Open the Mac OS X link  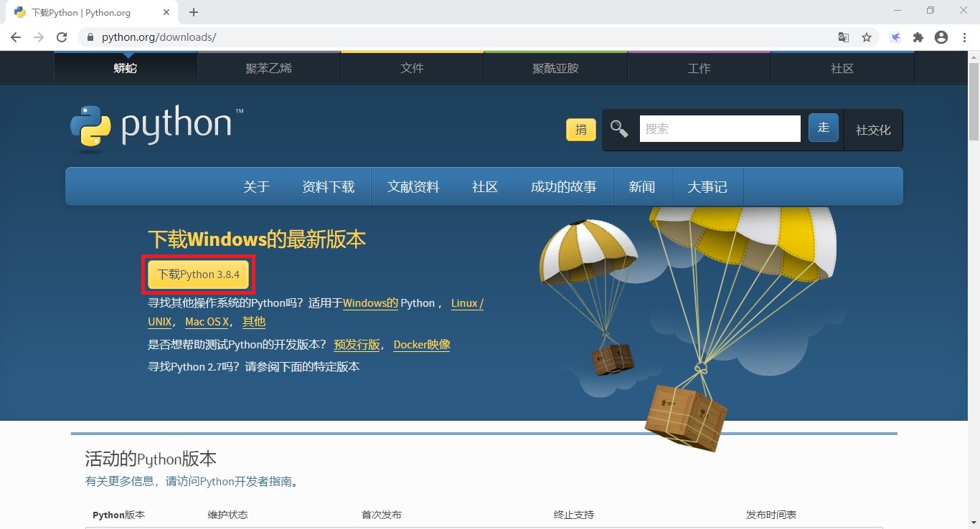coord(207,322)
